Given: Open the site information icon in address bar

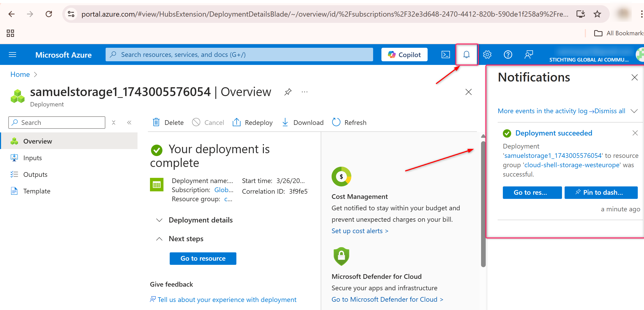Looking at the screenshot, I should [71, 14].
